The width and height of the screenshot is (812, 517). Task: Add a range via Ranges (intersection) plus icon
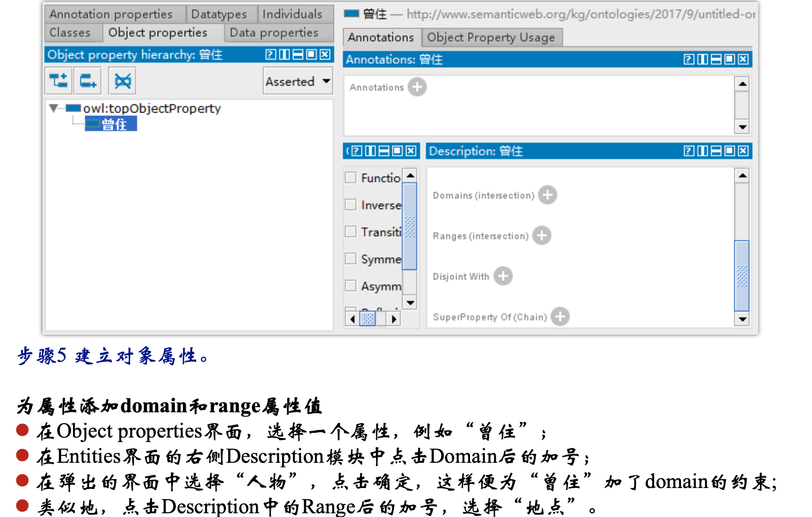542,236
